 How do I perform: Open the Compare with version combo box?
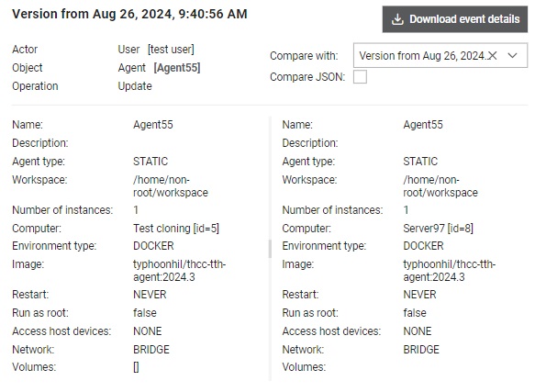[440, 55]
